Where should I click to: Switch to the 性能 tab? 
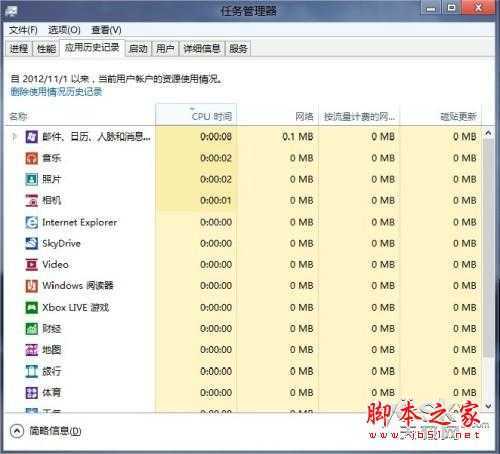pyautogui.click(x=46, y=49)
